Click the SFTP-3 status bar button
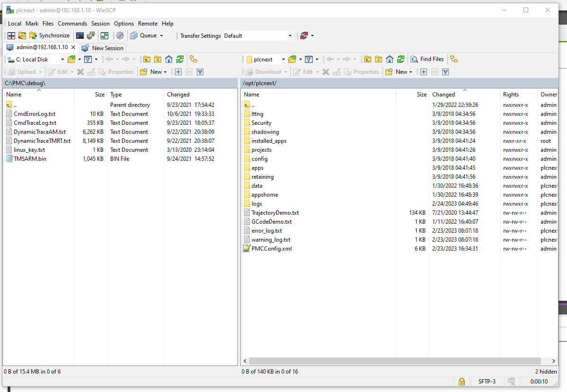Image resolution: width=567 pixels, height=392 pixels. pyautogui.click(x=487, y=382)
